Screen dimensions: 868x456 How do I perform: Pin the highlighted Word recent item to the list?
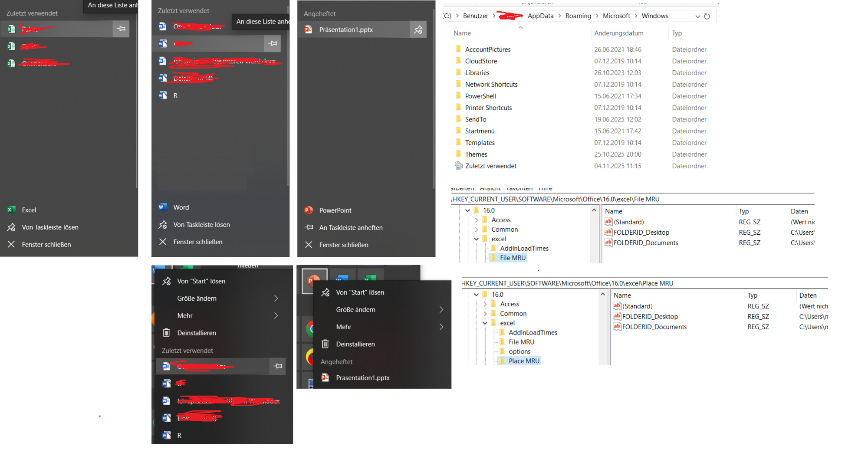(x=273, y=43)
